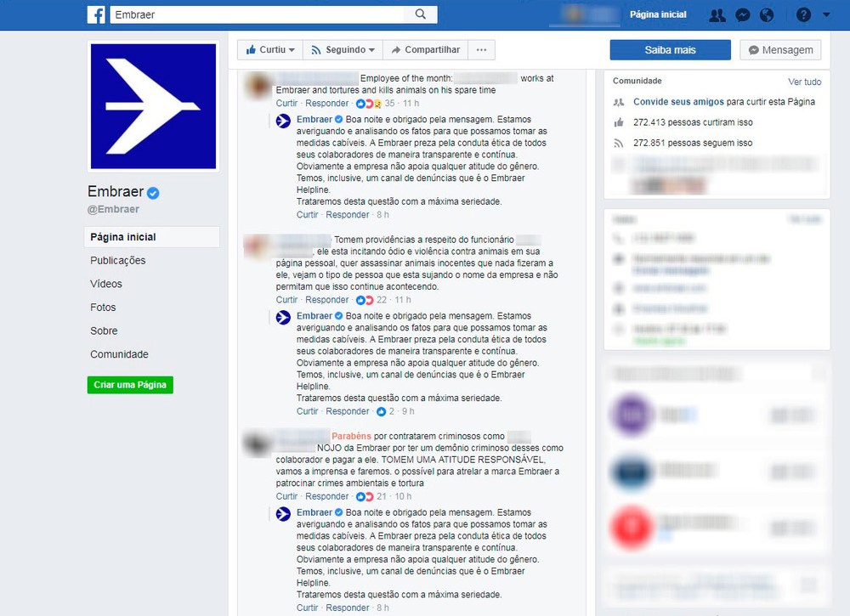Open friend requests icon in top bar
Screen dimensions: 850x616
[717, 15]
